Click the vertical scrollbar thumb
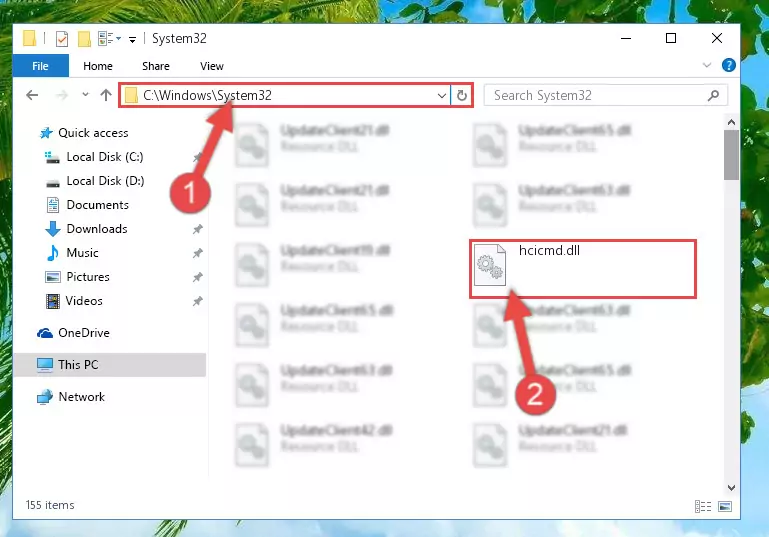The width and height of the screenshot is (769, 537). [x=731, y=155]
